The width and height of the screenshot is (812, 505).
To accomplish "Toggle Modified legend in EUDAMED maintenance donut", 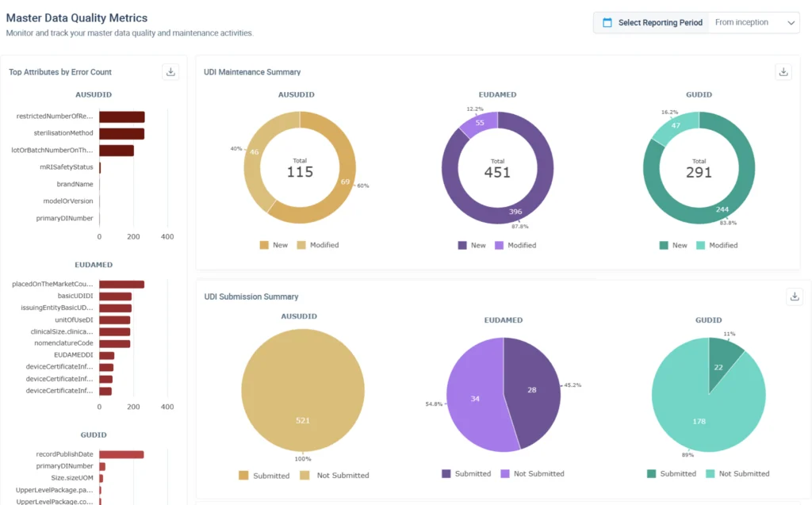I will [x=515, y=246].
